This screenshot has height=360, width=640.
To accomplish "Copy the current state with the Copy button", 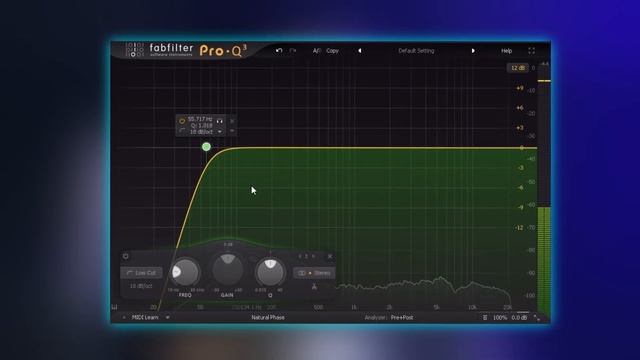I will pyautogui.click(x=332, y=51).
